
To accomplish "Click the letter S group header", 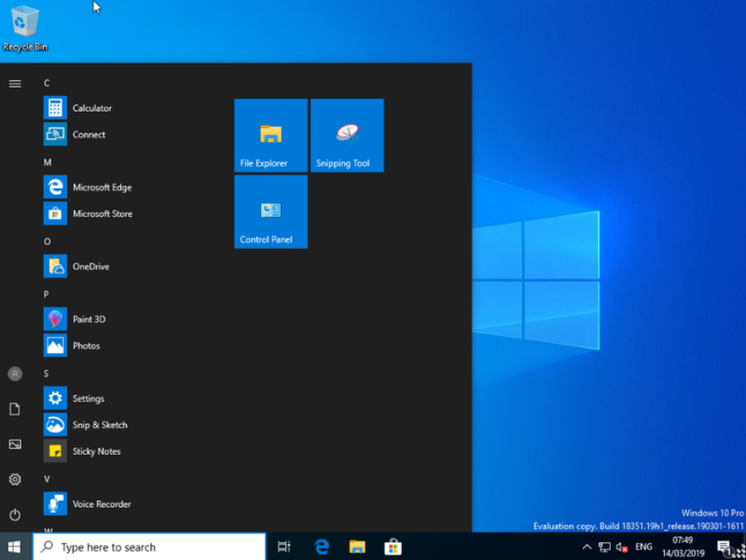I will 46,374.
